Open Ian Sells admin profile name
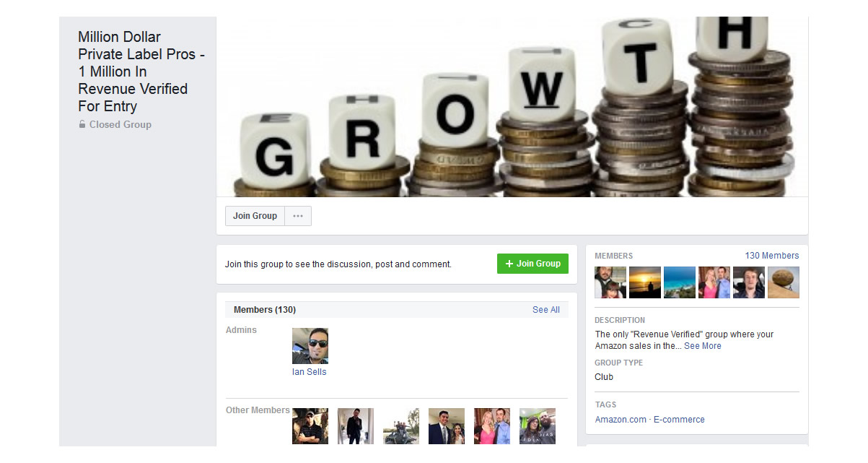 point(310,372)
